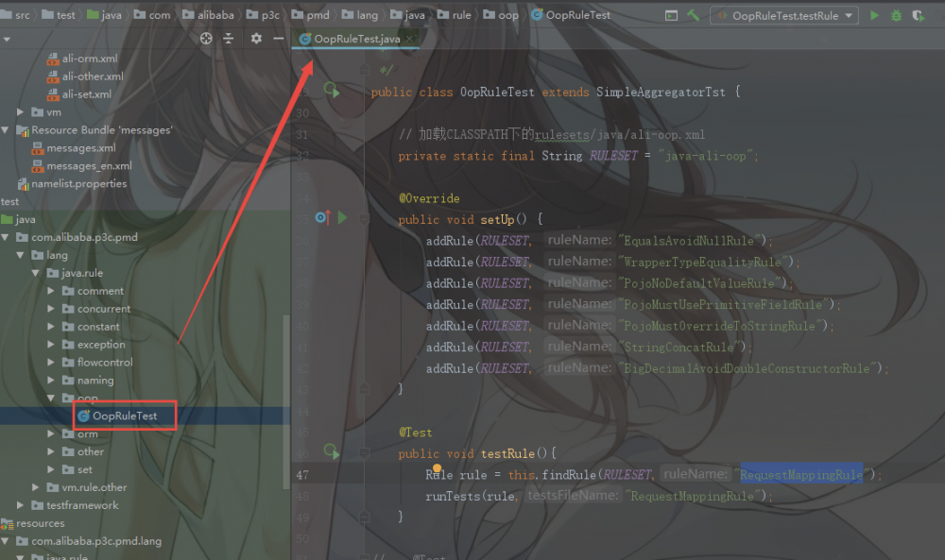Image resolution: width=945 pixels, height=560 pixels.
Task: Expand the orm package
Action: tap(51, 433)
